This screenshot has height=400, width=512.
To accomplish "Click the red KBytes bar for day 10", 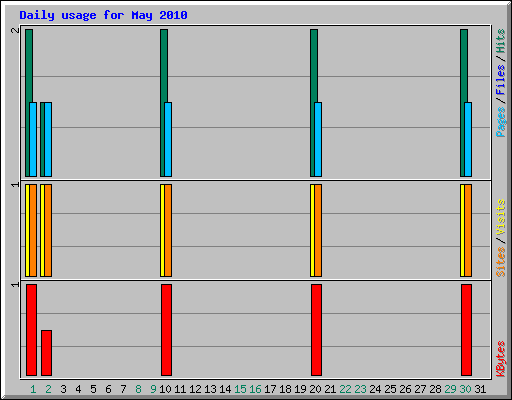I will pyautogui.click(x=166, y=330).
